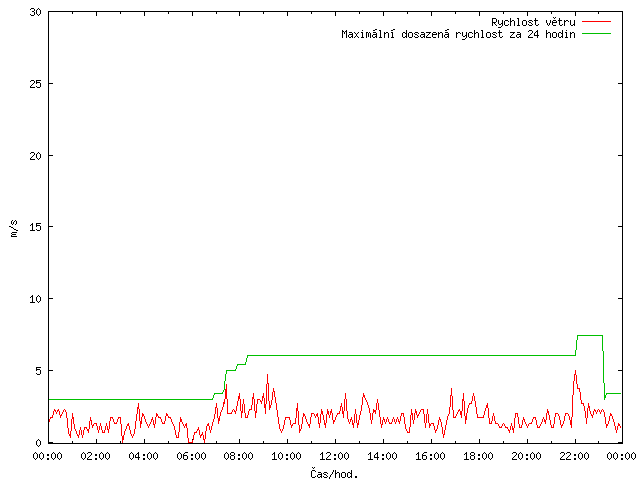The width and height of the screenshot is (640, 480).
Task: Click the 12:00 time label
Action: [x=335, y=456]
